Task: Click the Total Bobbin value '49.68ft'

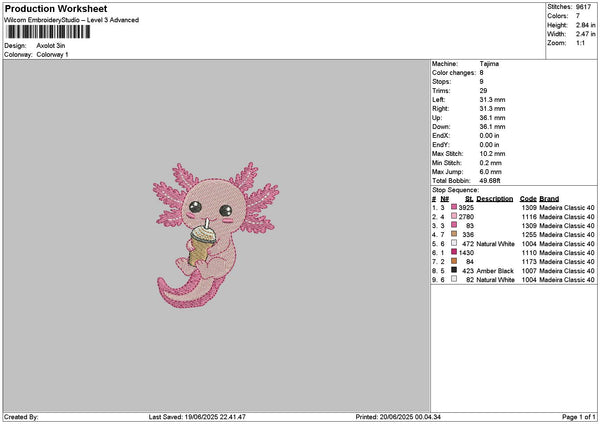Action: point(490,181)
